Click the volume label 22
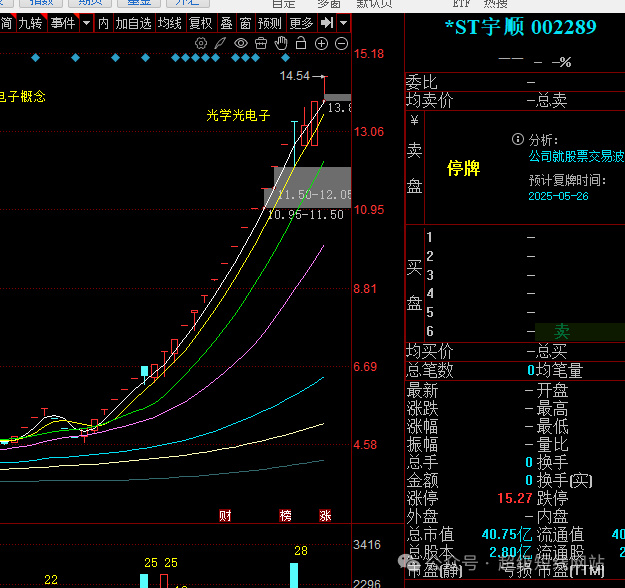Screen dimensions: 625x588 coord(51,580)
